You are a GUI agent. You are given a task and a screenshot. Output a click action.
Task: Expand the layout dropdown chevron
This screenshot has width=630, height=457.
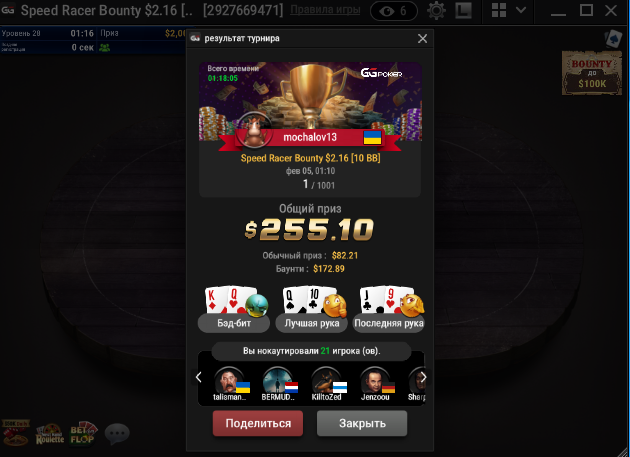(521, 10)
